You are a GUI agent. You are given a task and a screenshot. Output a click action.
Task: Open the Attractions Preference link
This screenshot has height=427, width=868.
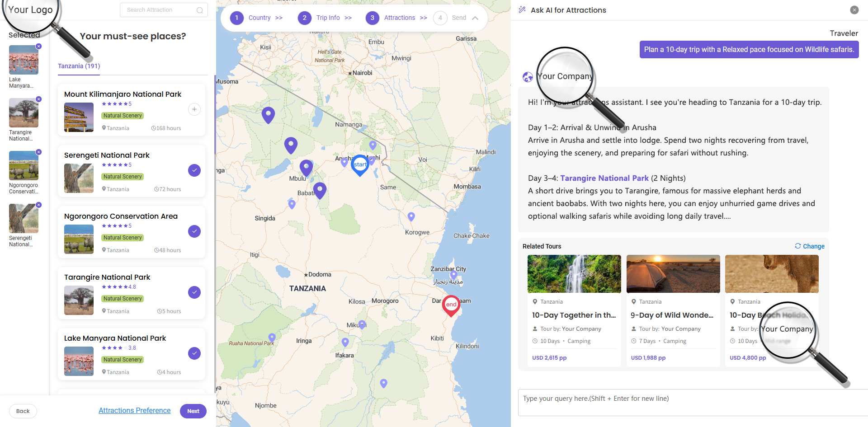click(x=135, y=410)
